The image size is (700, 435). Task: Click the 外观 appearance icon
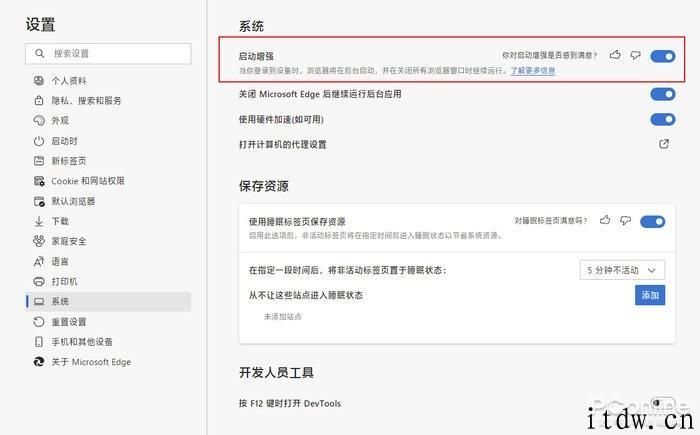click(x=39, y=121)
